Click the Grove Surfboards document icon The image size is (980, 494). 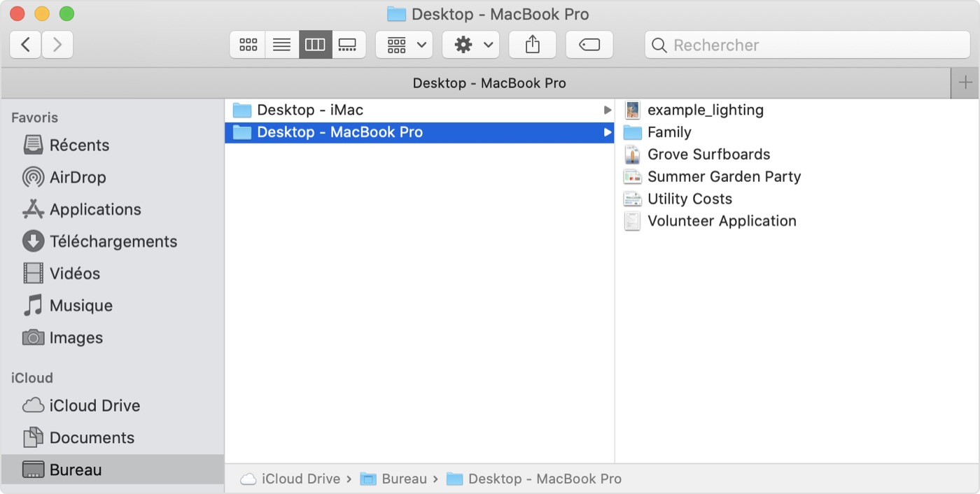[x=632, y=155]
